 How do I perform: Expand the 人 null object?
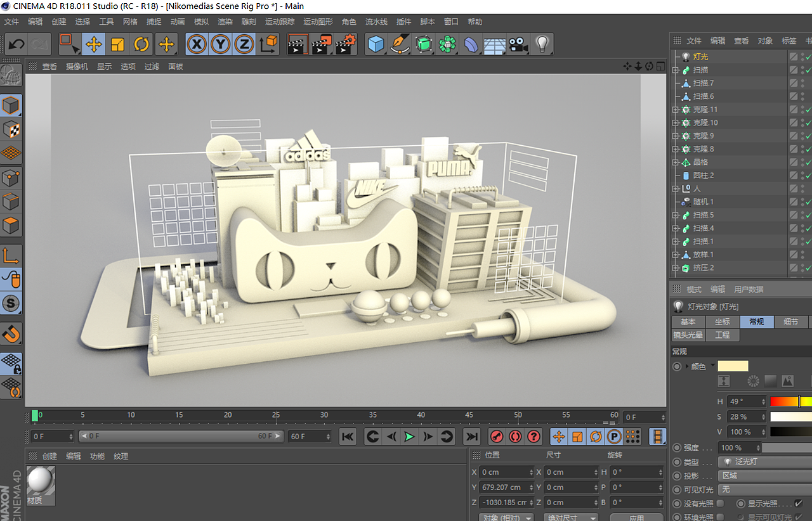[676, 189]
